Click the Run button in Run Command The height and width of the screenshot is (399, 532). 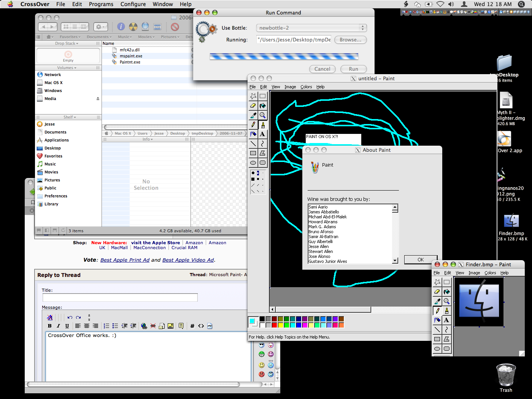click(x=354, y=69)
